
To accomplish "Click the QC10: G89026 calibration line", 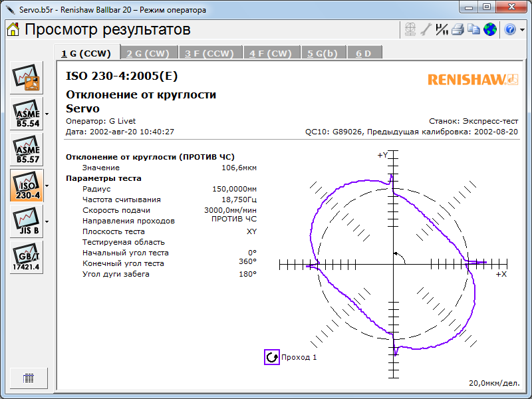I will pyautogui.click(x=412, y=132).
